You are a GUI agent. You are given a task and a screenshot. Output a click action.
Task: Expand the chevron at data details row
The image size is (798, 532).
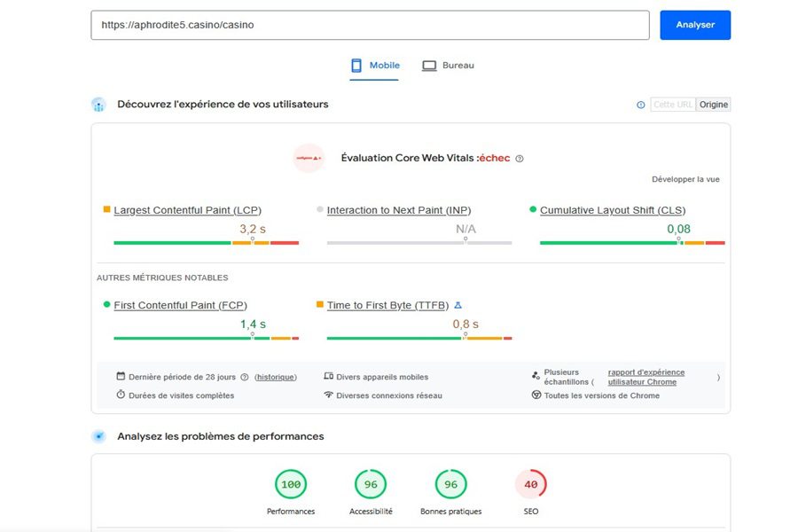[x=718, y=378]
